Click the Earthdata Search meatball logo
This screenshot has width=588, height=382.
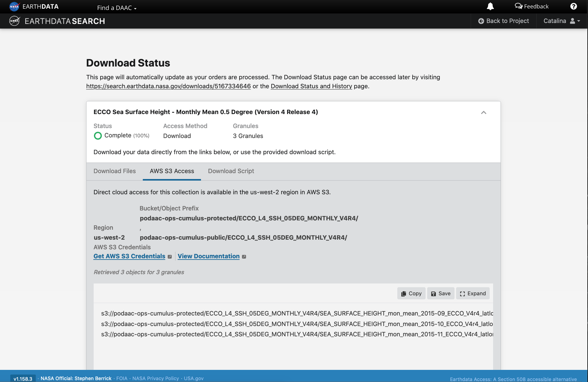[x=14, y=21]
